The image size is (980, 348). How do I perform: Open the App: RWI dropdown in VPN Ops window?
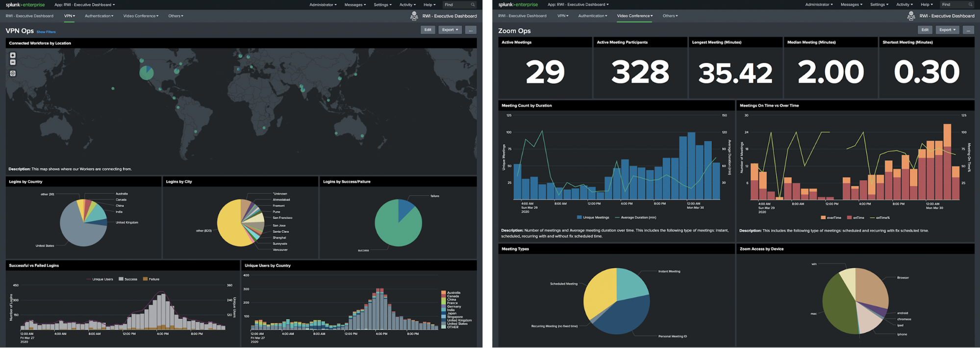coord(85,4)
